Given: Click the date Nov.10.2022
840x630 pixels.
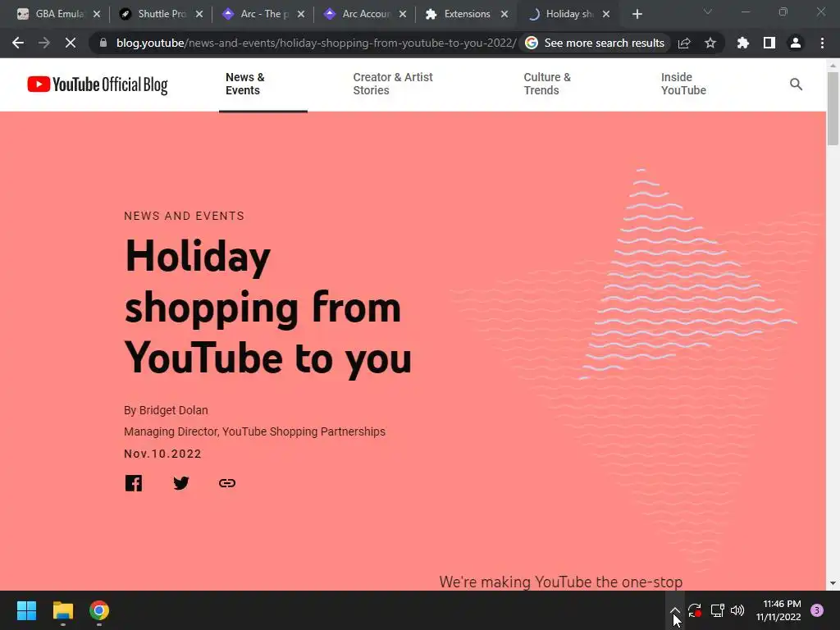Looking at the screenshot, I should click(163, 454).
